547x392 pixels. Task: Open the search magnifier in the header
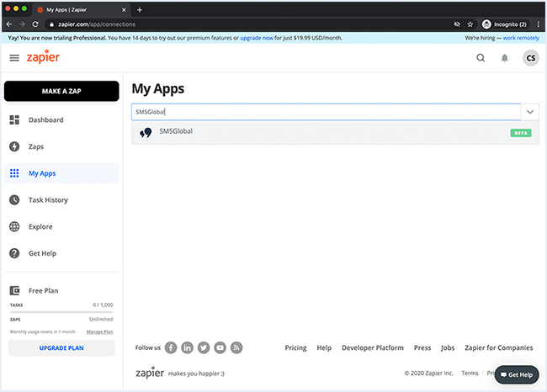481,58
